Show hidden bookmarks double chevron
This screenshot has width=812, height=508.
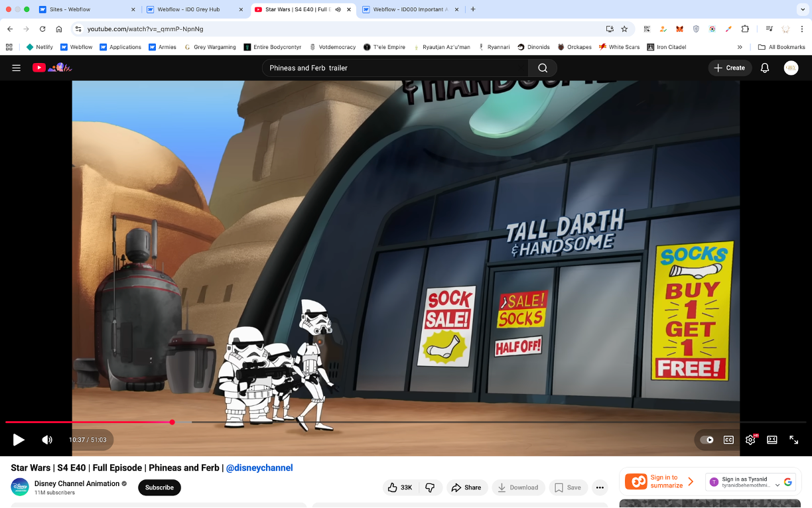click(x=740, y=47)
